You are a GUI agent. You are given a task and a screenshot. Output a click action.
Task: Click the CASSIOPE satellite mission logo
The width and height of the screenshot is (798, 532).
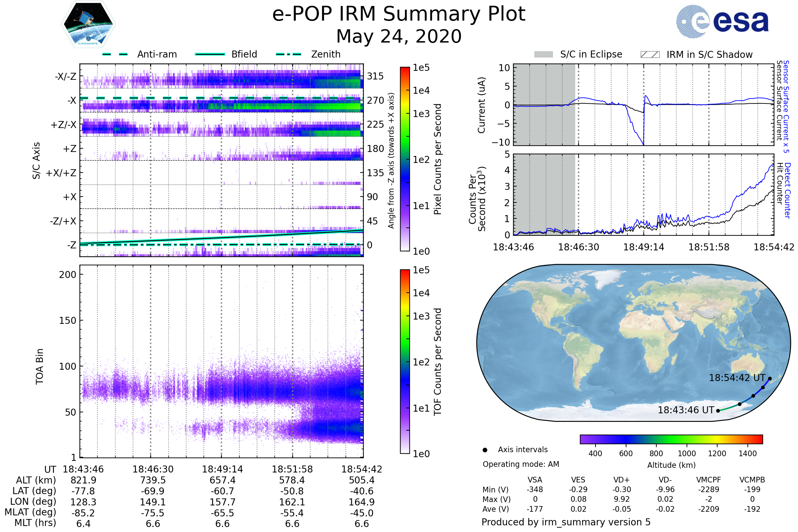point(88,24)
